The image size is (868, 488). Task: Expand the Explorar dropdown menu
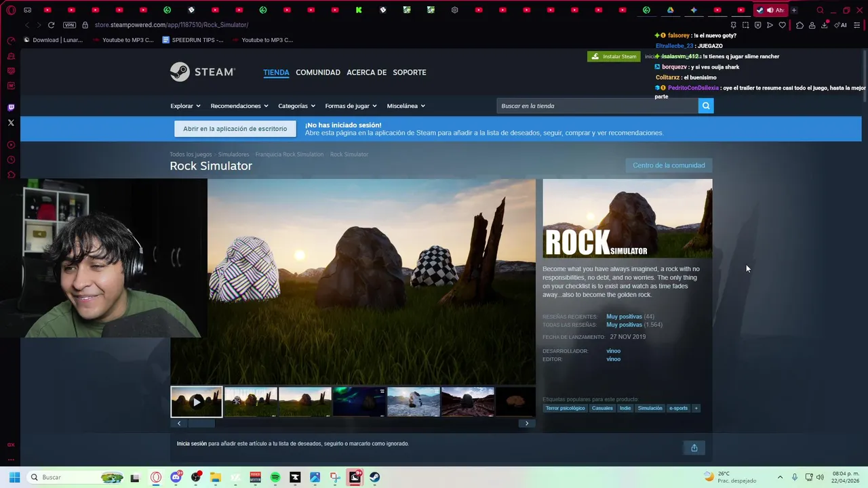[185, 106]
